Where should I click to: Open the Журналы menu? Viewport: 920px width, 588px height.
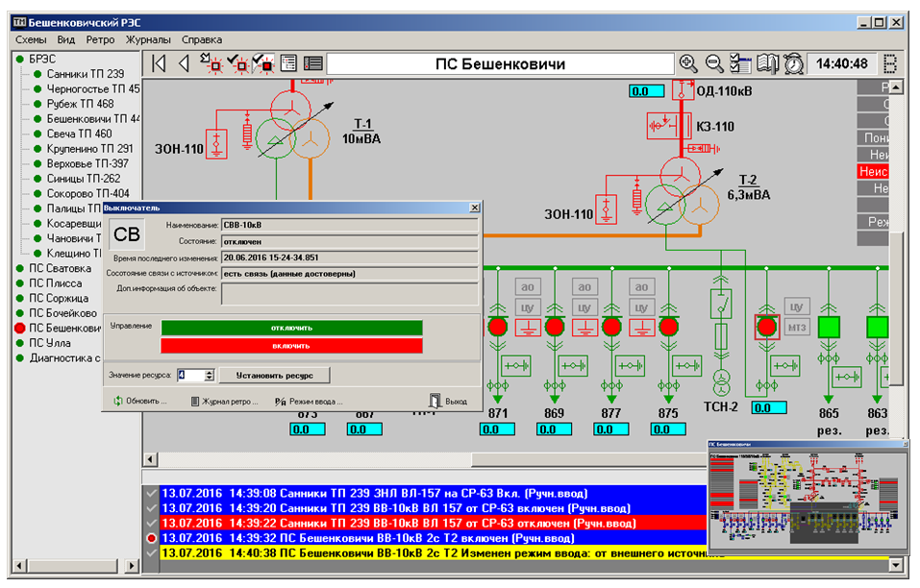(x=148, y=39)
